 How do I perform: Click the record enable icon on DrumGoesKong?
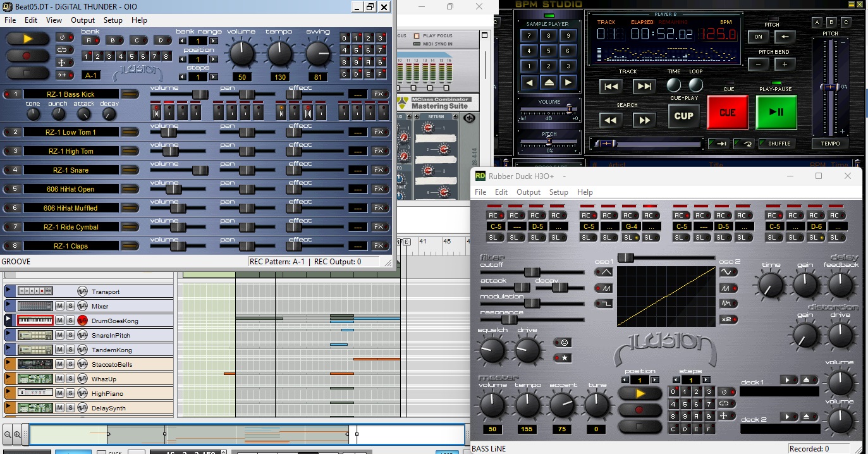(x=82, y=321)
